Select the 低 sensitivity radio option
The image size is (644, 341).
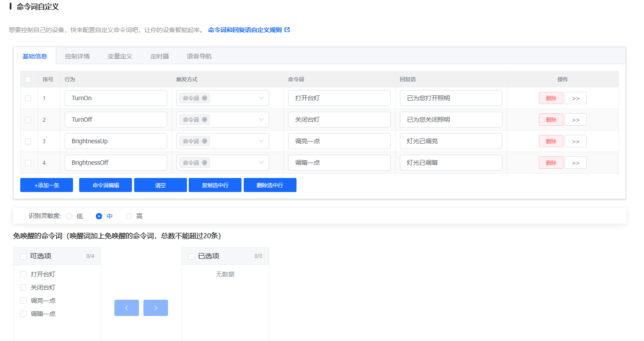[69, 216]
